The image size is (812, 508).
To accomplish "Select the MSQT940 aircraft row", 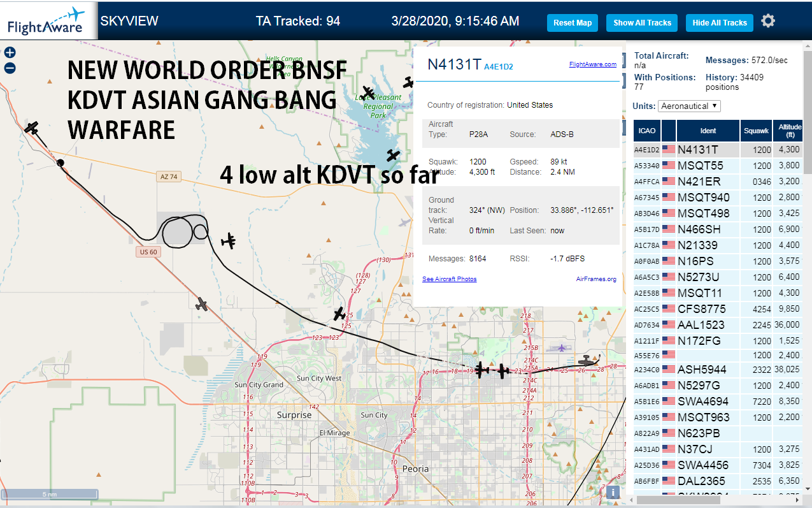I will point(718,198).
